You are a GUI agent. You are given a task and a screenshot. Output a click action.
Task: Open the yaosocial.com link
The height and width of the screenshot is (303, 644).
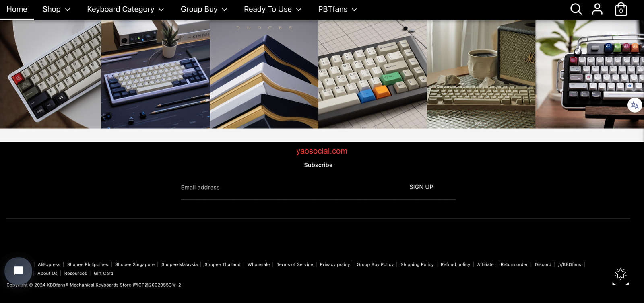pos(322,151)
